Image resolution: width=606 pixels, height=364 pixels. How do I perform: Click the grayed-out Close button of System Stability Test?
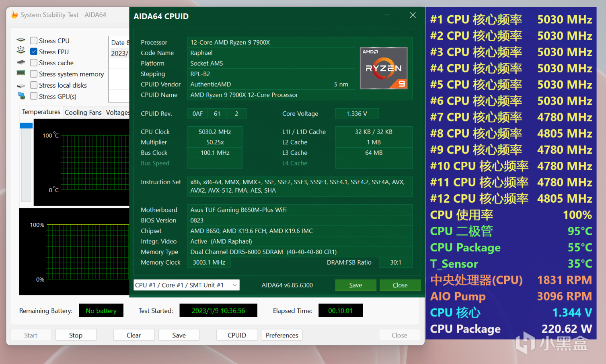(399, 335)
